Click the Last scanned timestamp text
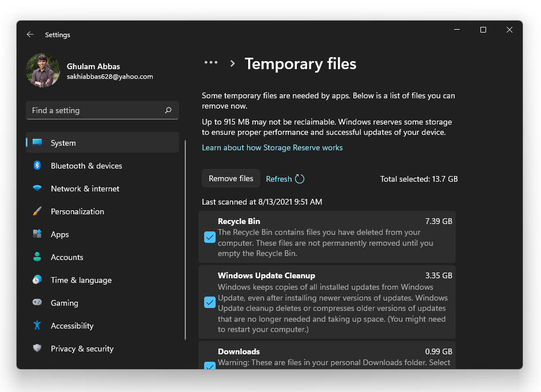The width and height of the screenshot is (541, 392). (x=262, y=202)
